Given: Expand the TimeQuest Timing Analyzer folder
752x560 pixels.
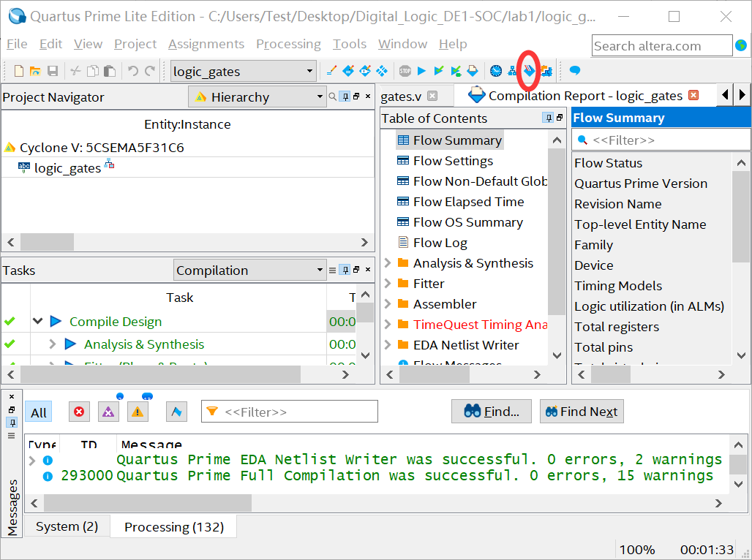Looking at the screenshot, I should 388,325.
